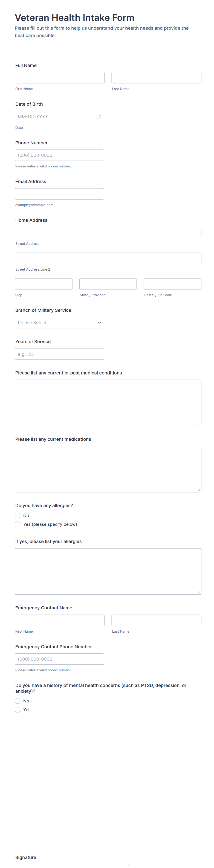Select No for allergies question
Viewport: 214px width, 868px height.
coord(18,516)
